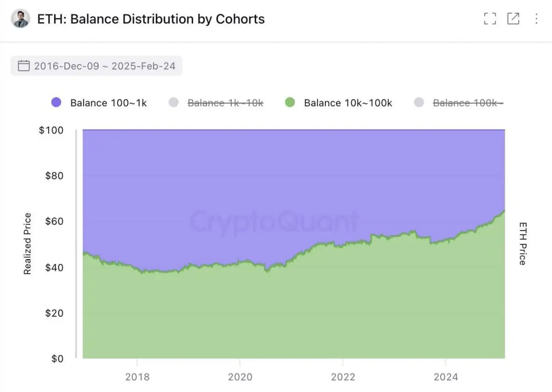Click the author avatar picture
552x392 pixels.
point(20,19)
